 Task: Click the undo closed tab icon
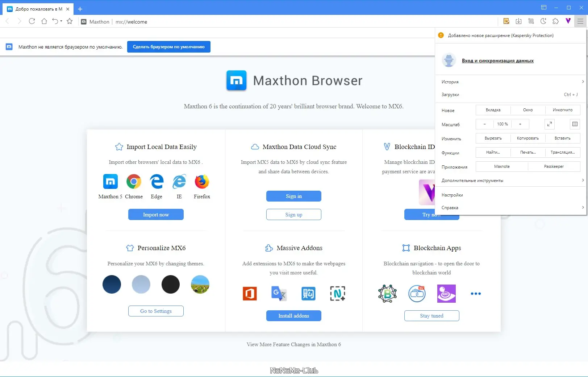point(55,21)
